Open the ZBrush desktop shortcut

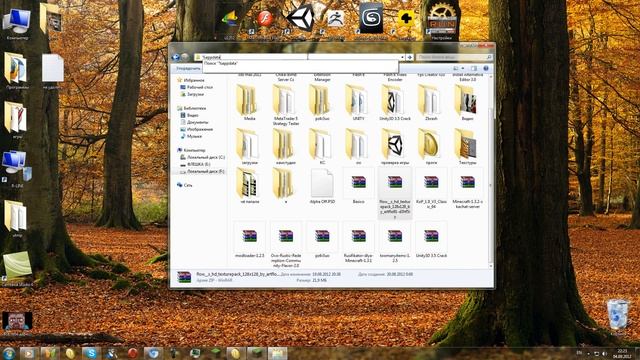pos(336,18)
